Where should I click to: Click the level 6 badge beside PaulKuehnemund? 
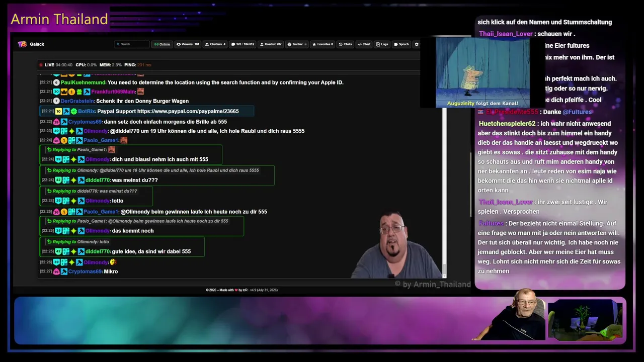tap(56, 82)
